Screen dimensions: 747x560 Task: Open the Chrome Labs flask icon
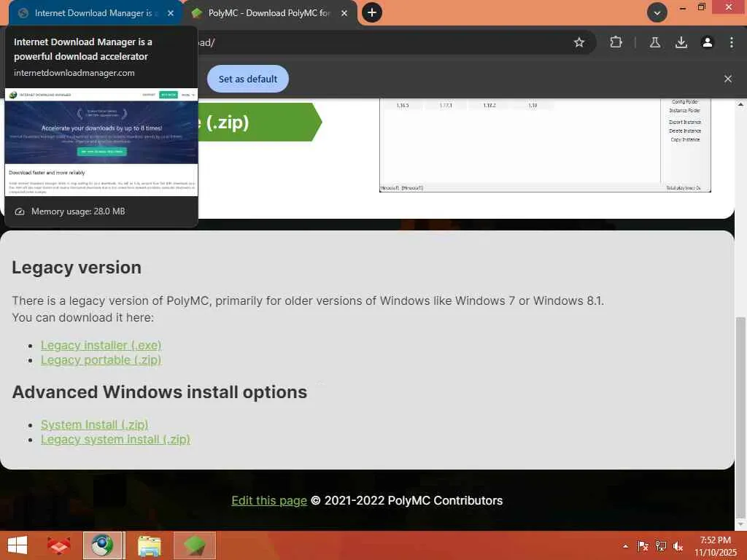[x=655, y=42]
